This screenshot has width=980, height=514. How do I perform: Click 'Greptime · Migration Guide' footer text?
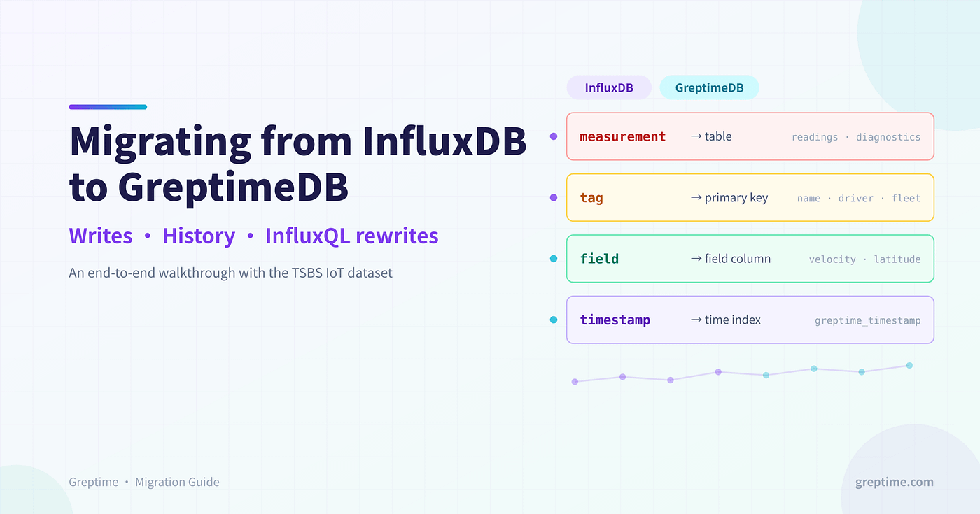(x=144, y=483)
